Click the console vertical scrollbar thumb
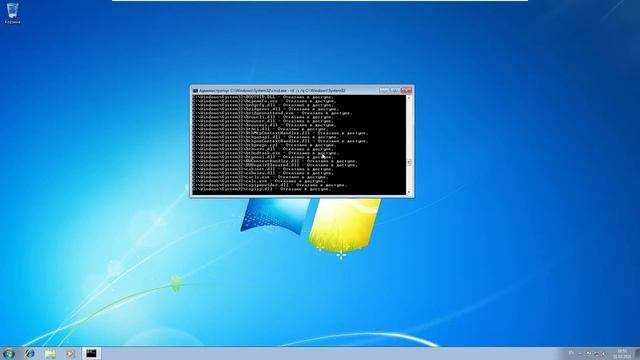 coord(409,162)
